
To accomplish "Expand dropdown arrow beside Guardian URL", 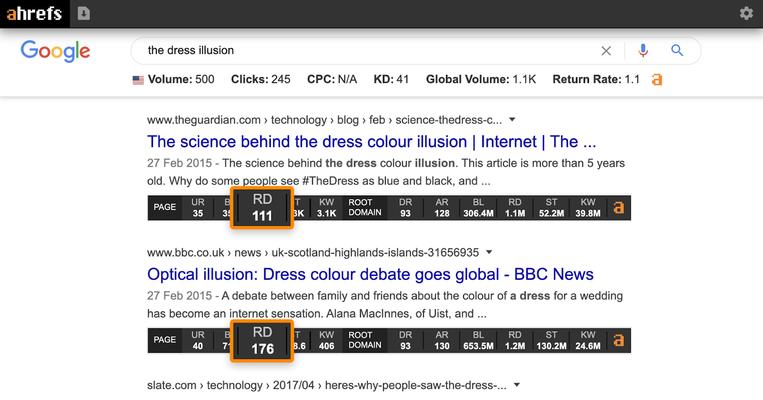I will 512,120.
